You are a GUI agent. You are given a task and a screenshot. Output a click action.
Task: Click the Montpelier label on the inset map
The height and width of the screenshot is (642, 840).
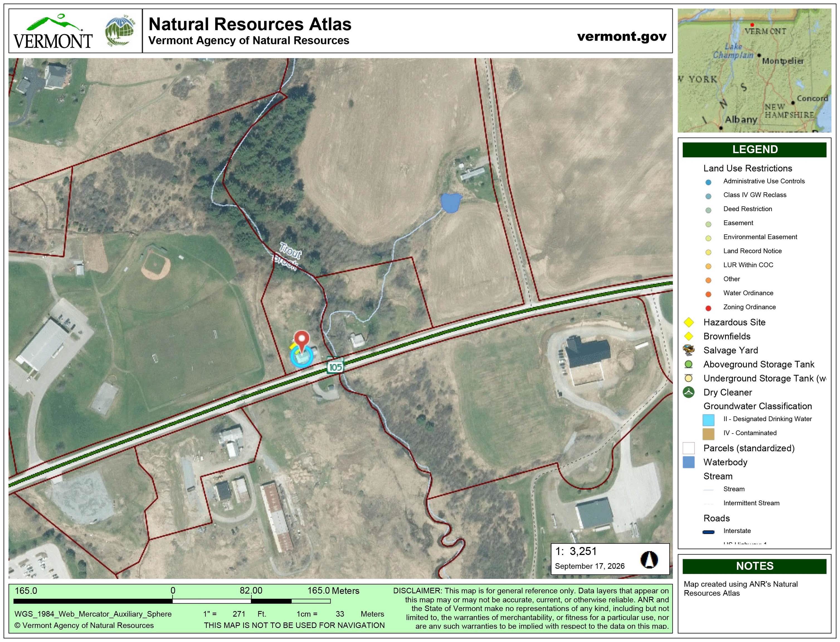point(783,61)
